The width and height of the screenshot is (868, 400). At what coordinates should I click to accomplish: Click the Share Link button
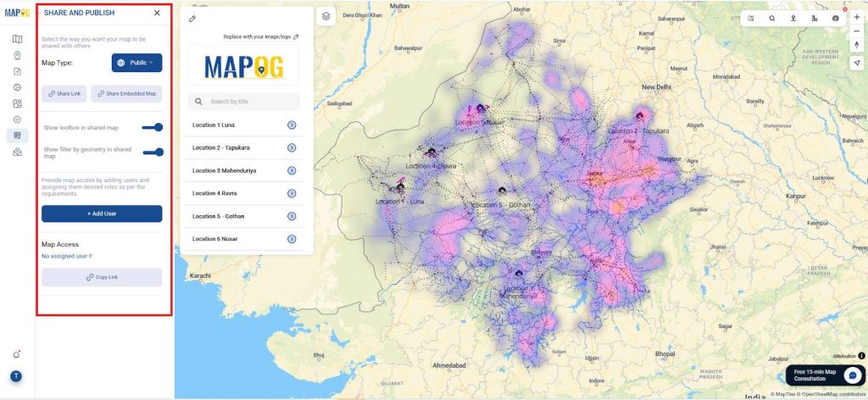(64, 94)
